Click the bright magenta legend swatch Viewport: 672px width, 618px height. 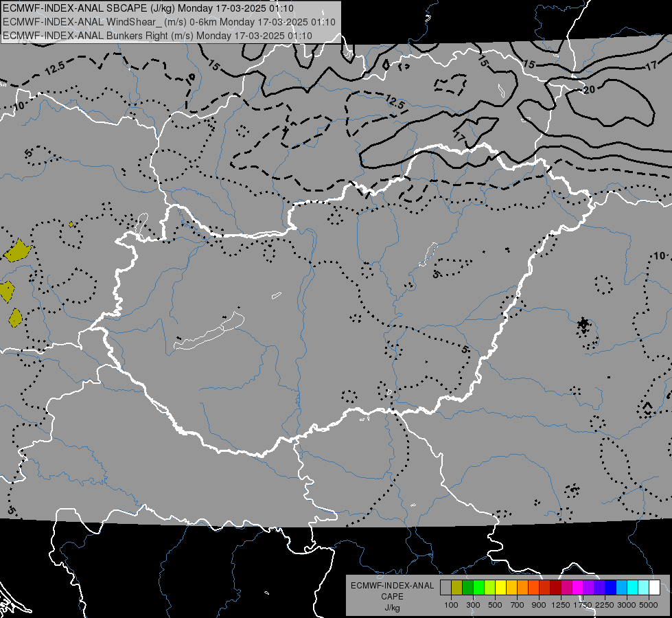578,587
